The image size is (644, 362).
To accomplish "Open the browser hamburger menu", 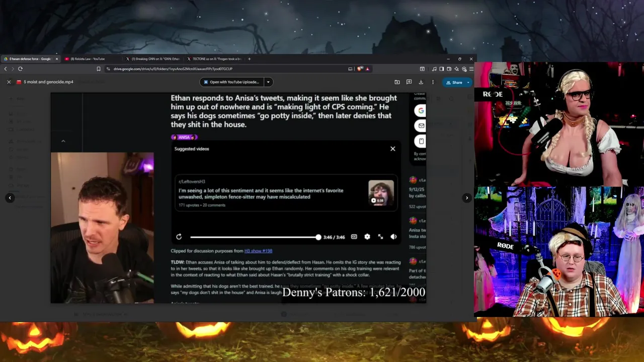I will click(x=471, y=69).
